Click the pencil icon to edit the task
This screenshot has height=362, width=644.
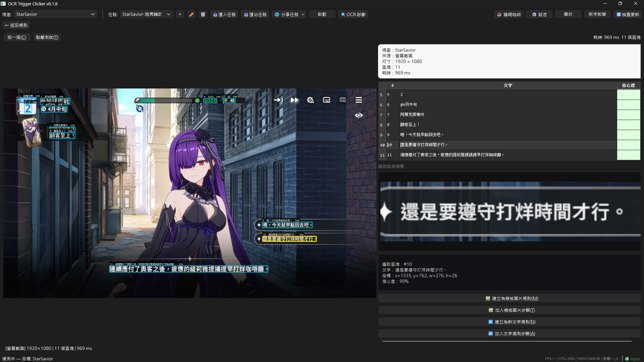192,14
